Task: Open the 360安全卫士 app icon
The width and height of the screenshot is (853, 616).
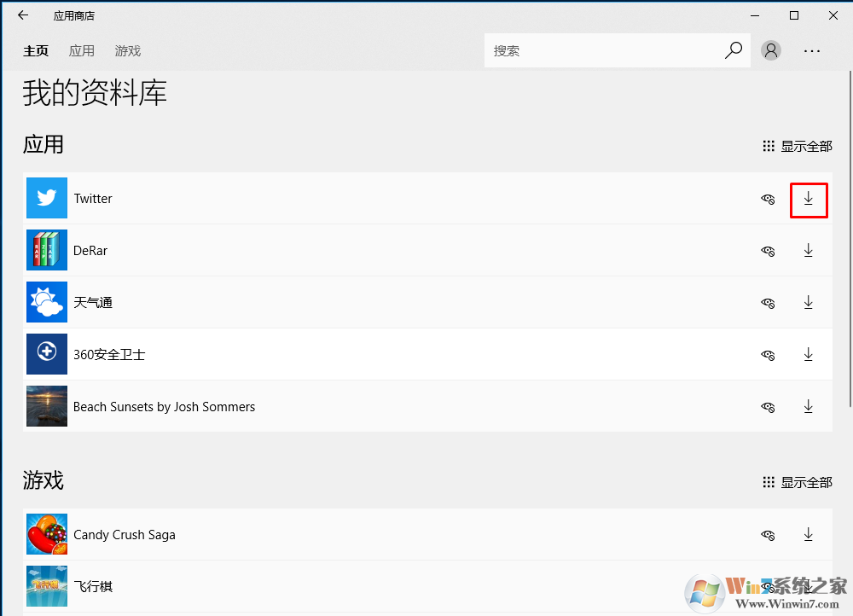Action: [x=47, y=354]
